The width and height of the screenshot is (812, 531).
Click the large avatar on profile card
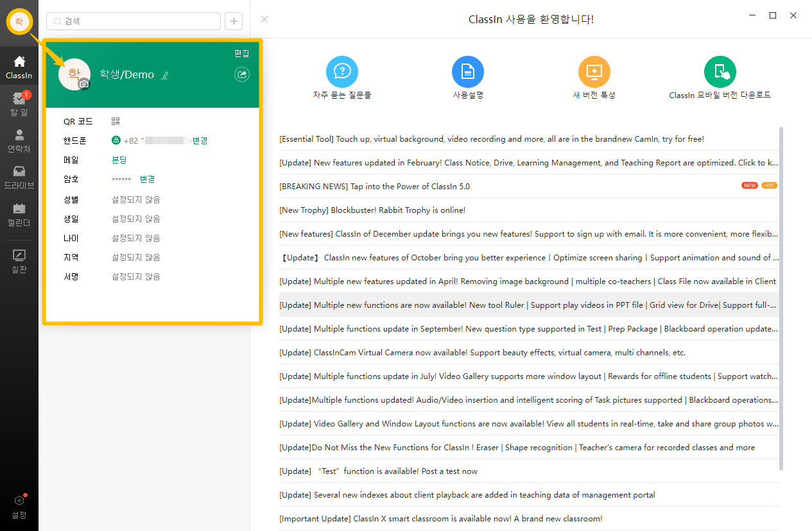coord(74,74)
